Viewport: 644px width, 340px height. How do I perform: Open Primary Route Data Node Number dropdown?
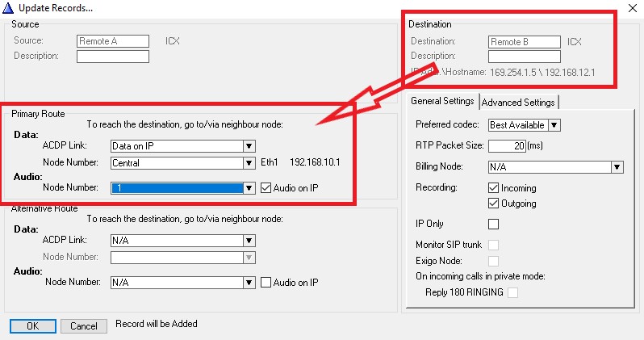[249, 163]
